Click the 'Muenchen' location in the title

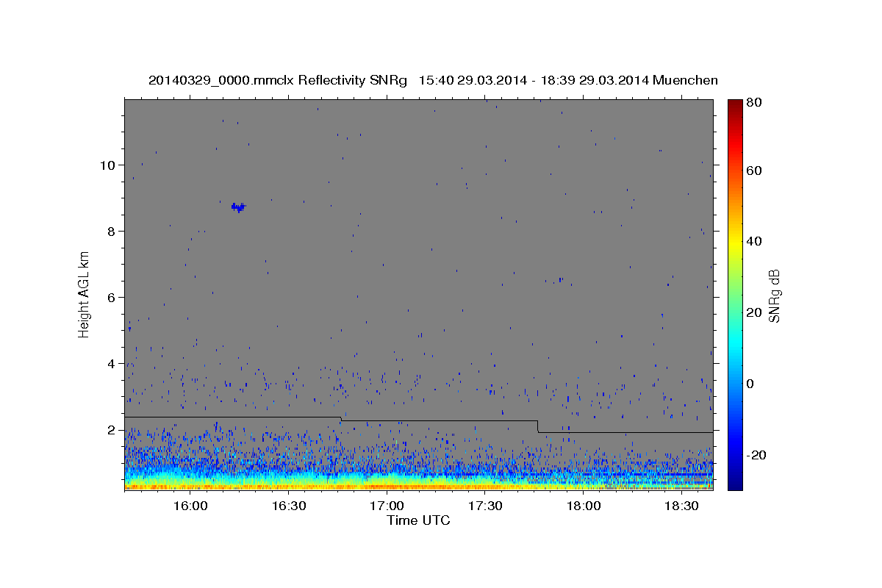pyautogui.click(x=684, y=80)
